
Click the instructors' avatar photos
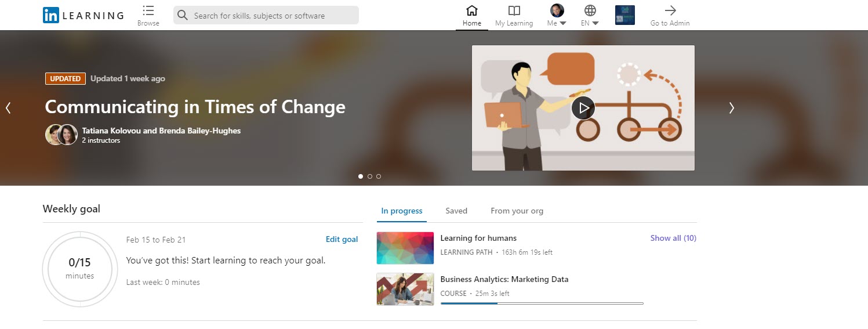pos(61,135)
